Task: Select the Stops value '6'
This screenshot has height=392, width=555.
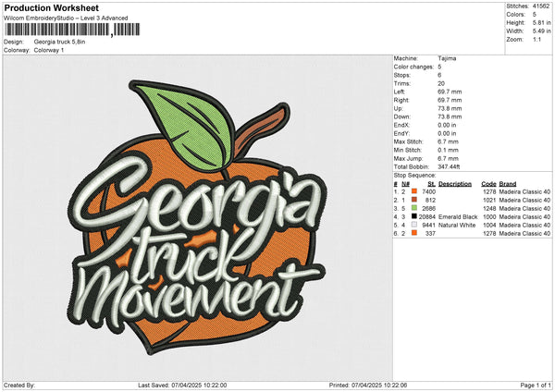Action: point(439,75)
